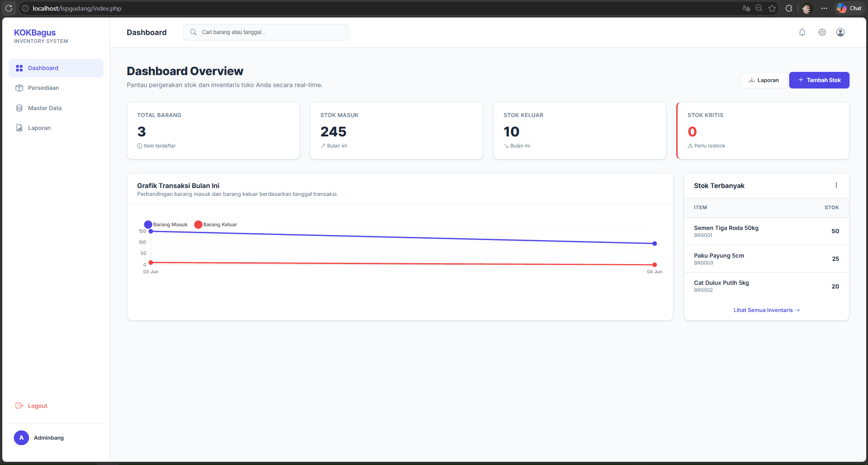This screenshot has height=465, width=868.
Task: Click the browser reload icon
Action: point(8,8)
